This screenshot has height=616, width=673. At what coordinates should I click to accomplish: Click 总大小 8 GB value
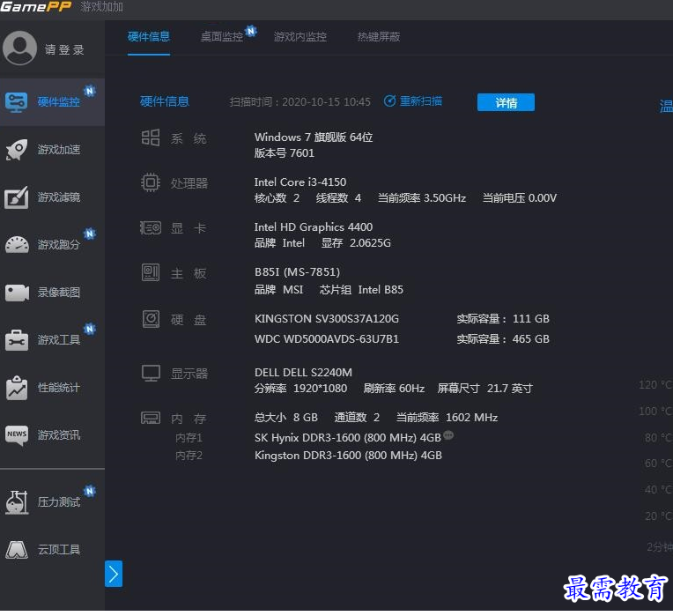[286, 417]
